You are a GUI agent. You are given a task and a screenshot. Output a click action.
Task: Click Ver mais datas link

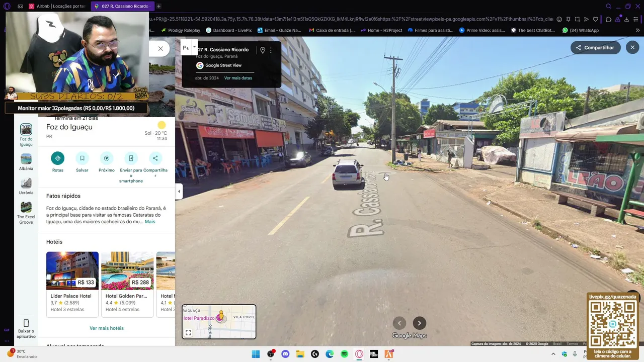238,78
